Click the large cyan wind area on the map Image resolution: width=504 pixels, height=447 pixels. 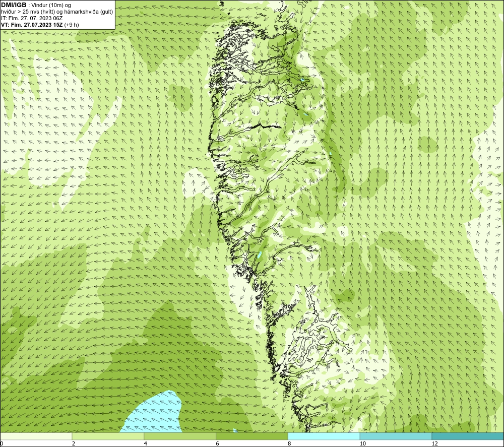pyautogui.click(x=154, y=415)
